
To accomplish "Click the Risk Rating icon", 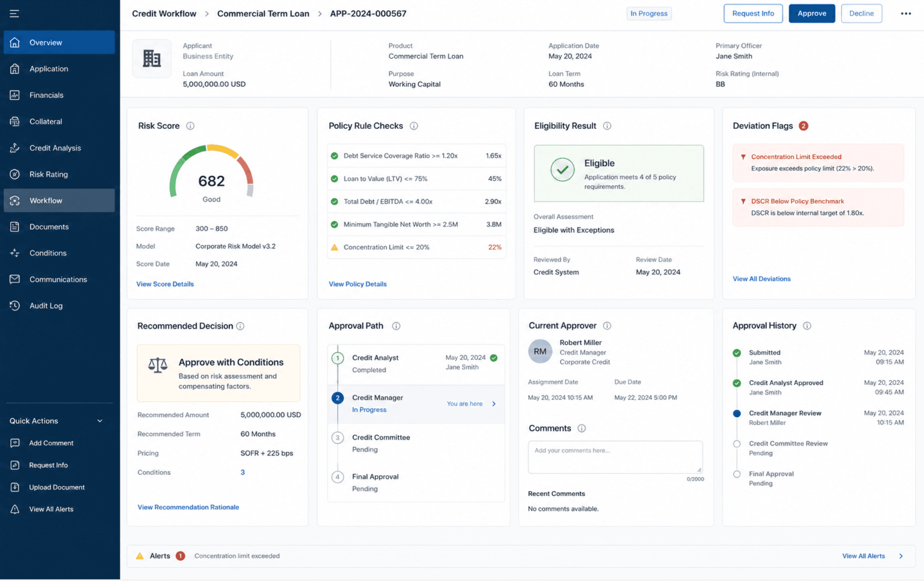I will 15,174.
